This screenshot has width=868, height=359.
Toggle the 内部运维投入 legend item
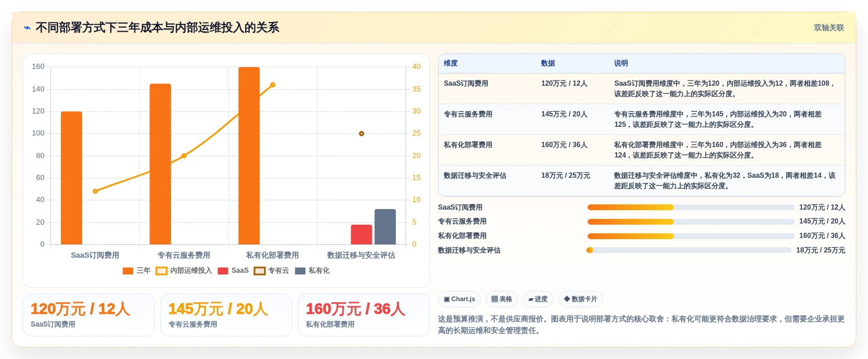[184, 270]
